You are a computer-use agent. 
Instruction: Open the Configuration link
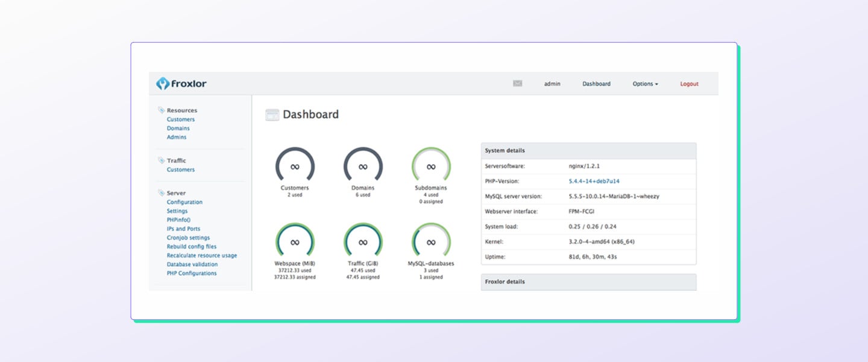pos(184,202)
